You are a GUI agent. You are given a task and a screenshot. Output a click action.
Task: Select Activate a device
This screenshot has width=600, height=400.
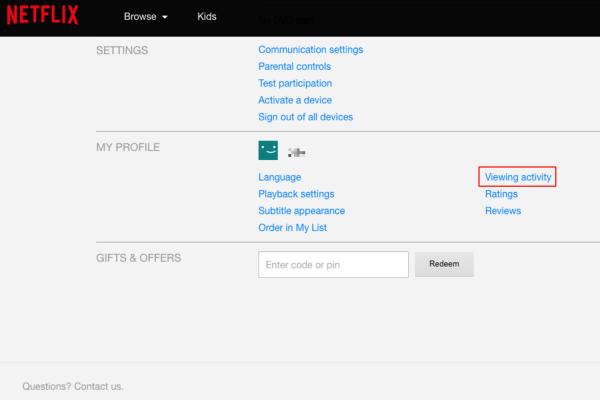[x=295, y=101]
